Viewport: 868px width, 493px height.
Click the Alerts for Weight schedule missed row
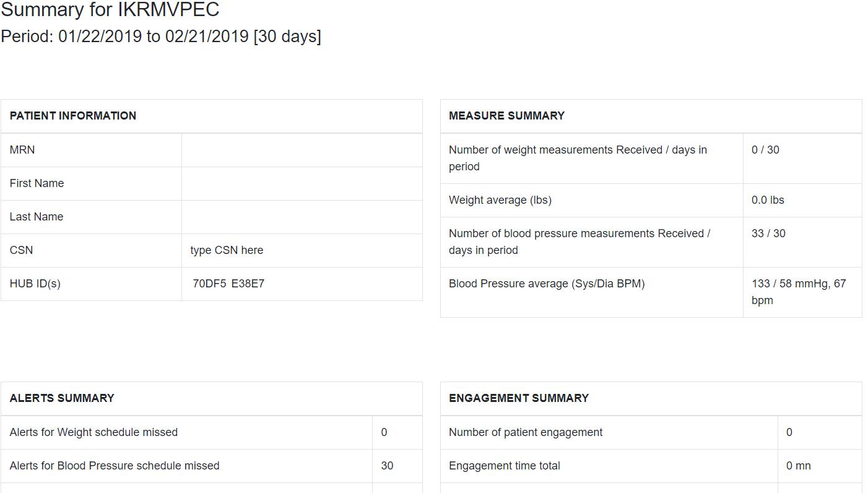pyautogui.click(x=212, y=432)
